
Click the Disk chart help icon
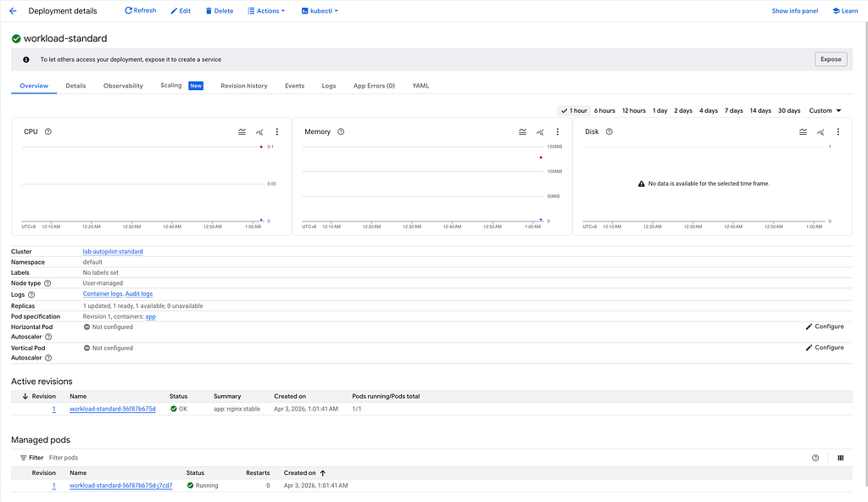[609, 132]
